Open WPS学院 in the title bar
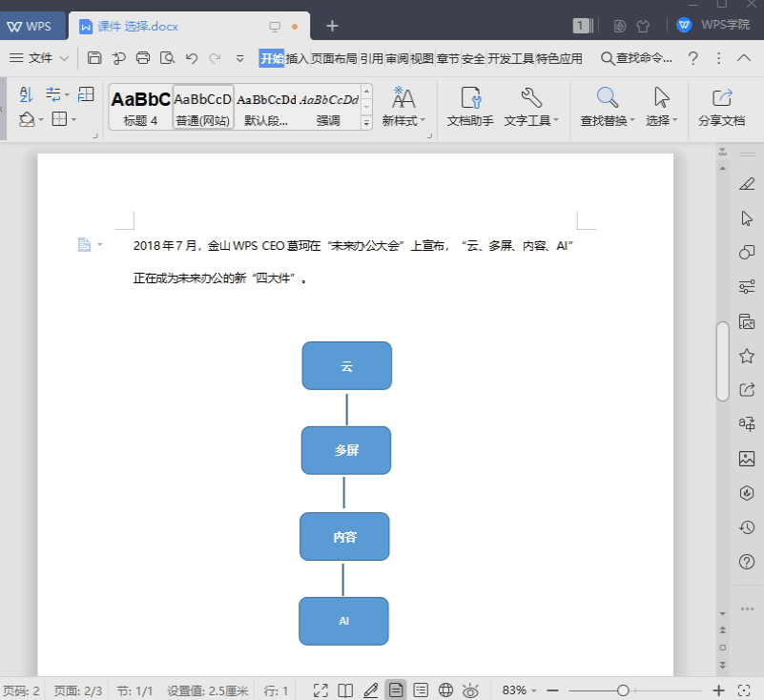 coord(713,25)
